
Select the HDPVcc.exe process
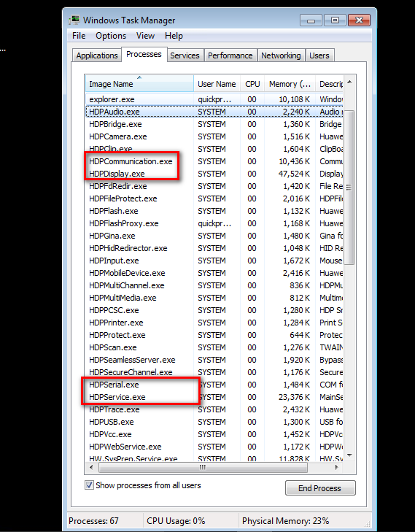coord(214,434)
